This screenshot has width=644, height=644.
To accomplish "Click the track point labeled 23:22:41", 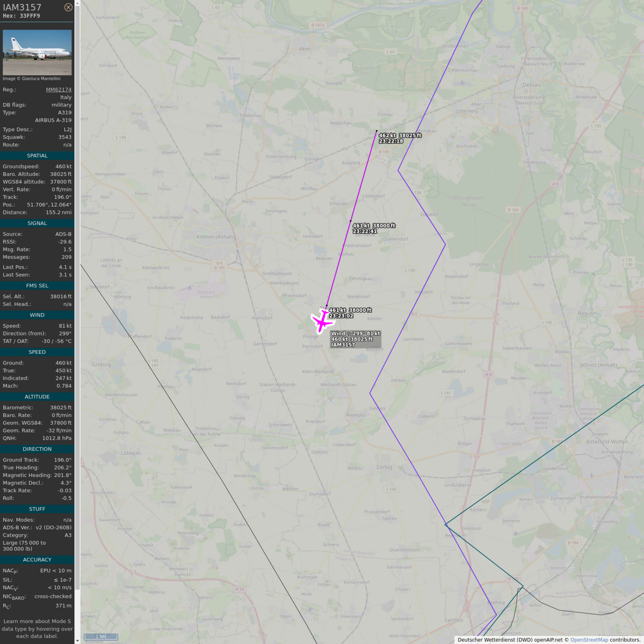I will [350, 221].
